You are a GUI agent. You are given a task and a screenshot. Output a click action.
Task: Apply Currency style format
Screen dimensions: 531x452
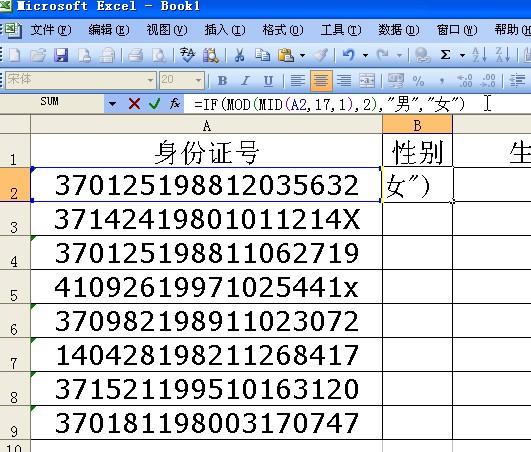click(x=396, y=81)
